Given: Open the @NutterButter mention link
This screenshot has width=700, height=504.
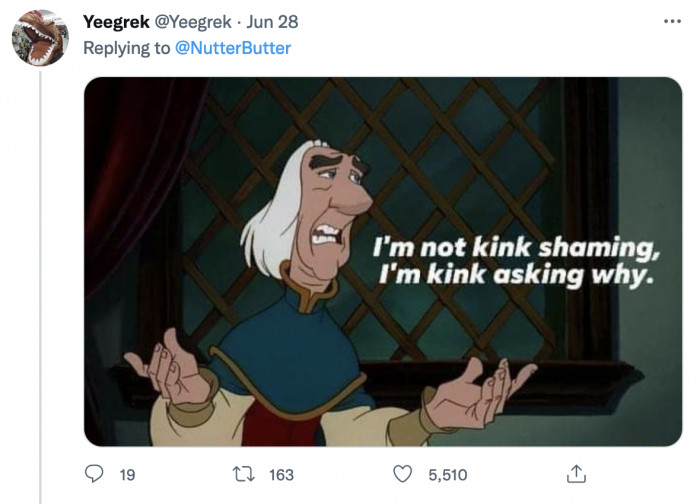Looking at the screenshot, I should tap(233, 47).
